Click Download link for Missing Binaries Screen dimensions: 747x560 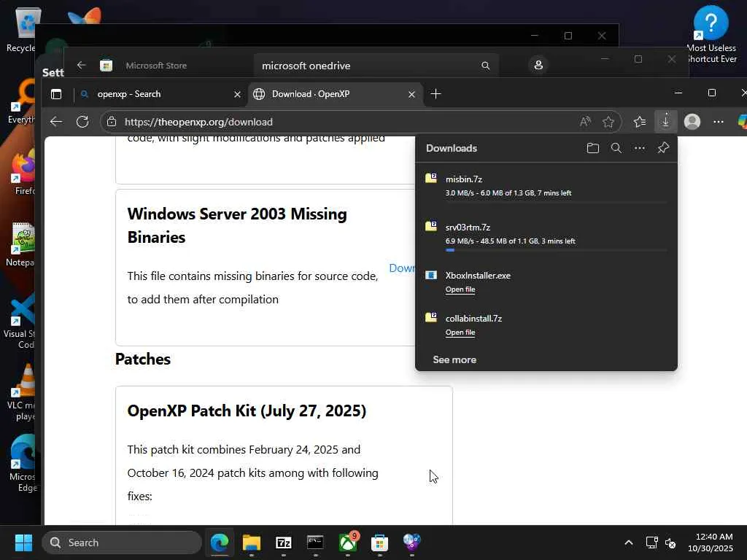pos(402,268)
